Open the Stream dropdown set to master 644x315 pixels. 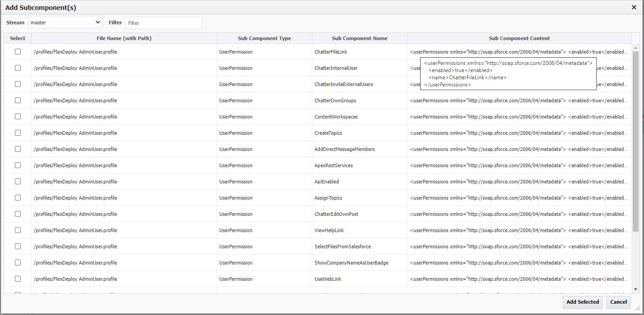tap(65, 22)
